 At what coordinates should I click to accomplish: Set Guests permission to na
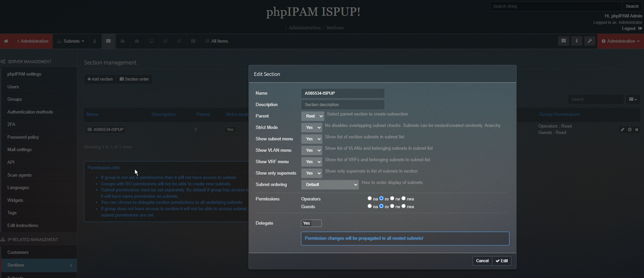point(370,206)
